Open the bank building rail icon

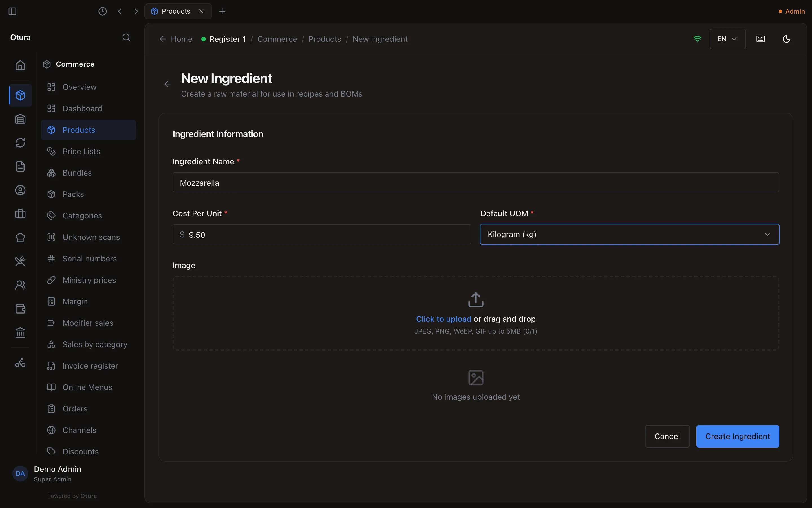point(20,333)
